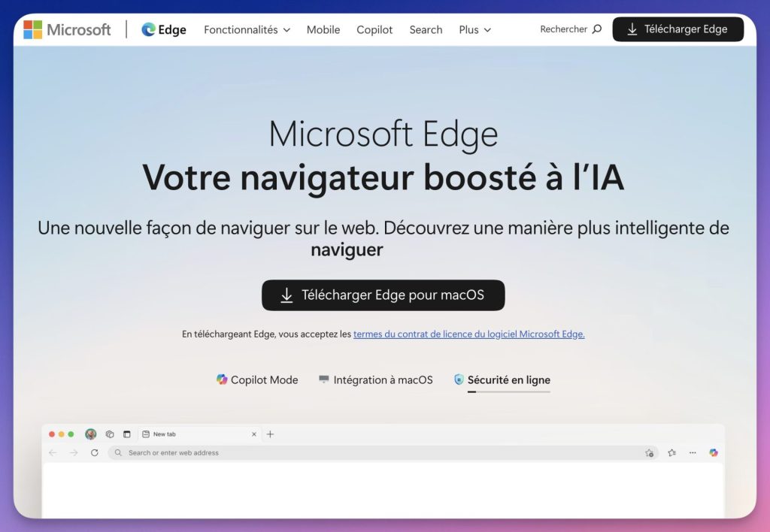The image size is (770, 532).
Task: Click the new tab plus icon
Action: pyautogui.click(x=271, y=434)
